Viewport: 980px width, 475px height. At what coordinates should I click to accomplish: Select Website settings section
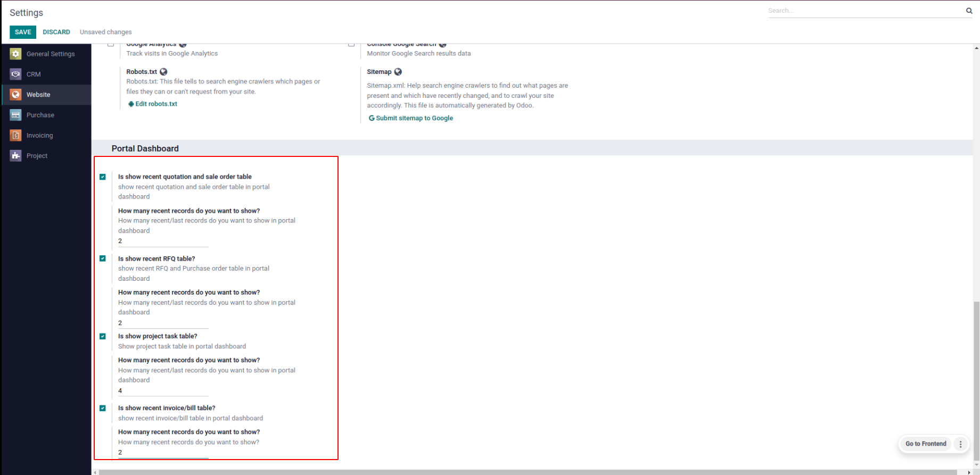pos(46,95)
